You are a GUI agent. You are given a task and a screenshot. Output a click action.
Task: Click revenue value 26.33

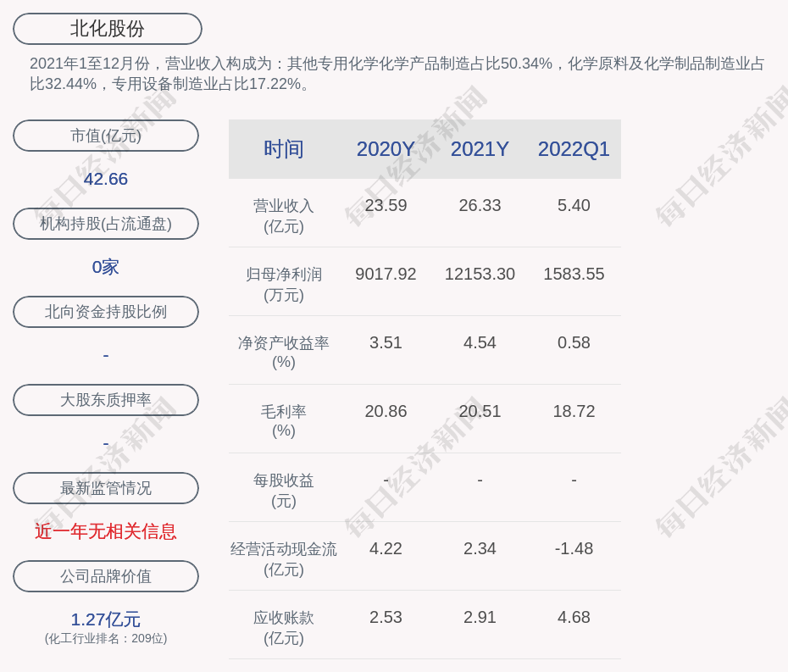480,206
